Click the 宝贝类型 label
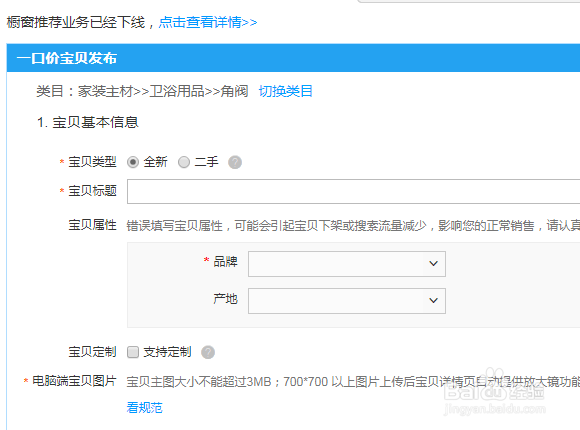The width and height of the screenshot is (580, 430). point(92,162)
